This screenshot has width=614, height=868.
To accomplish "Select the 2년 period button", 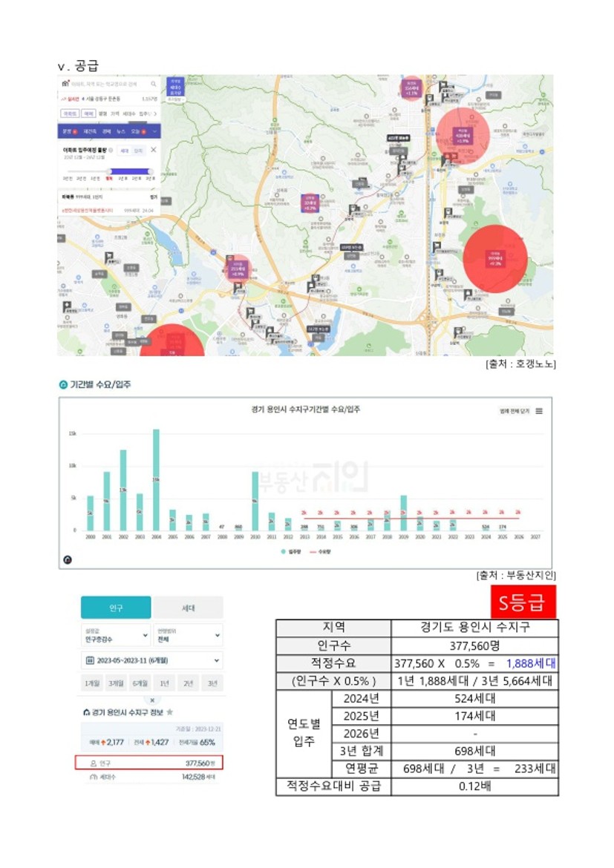I will pyautogui.click(x=189, y=684).
